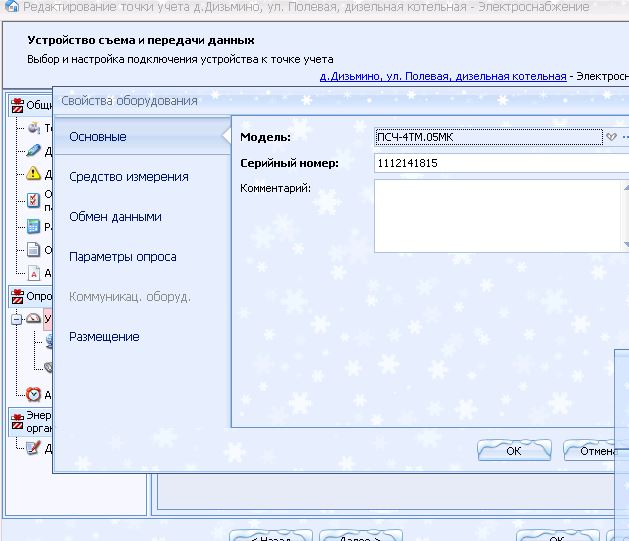
Task: Click the Далее button in wizard window
Action: [360, 537]
